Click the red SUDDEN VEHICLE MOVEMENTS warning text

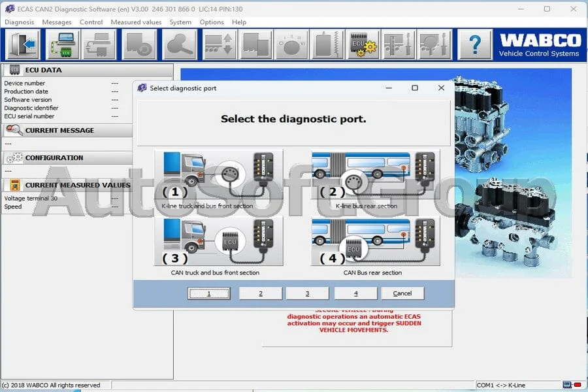pyautogui.click(x=354, y=323)
